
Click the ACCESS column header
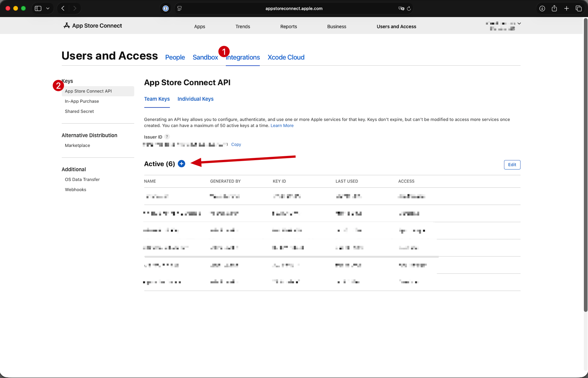[406, 181]
